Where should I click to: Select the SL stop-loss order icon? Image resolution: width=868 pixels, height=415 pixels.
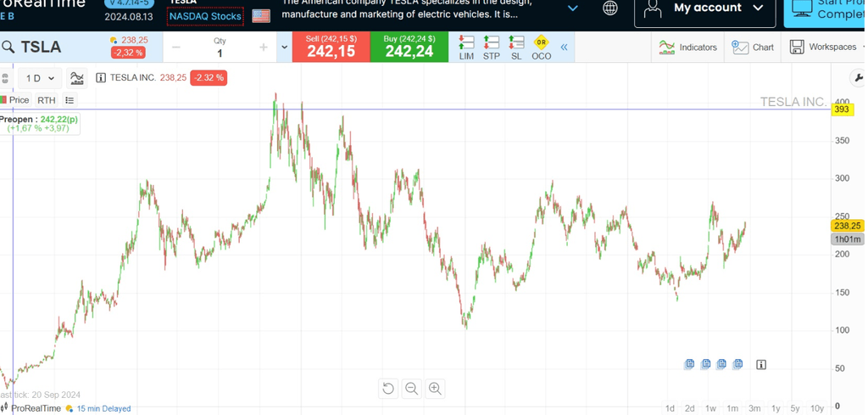pyautogui.click(x=516, y=47)
